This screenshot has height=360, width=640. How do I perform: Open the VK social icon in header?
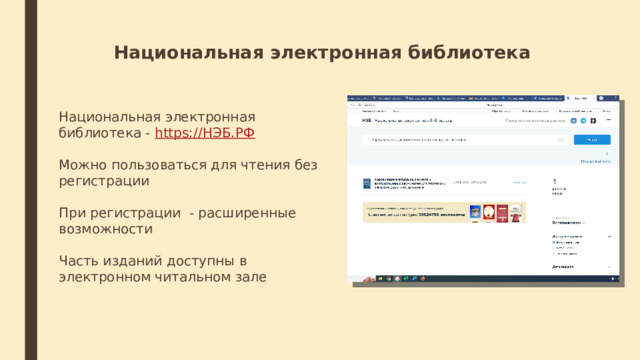tap(573, 121)
